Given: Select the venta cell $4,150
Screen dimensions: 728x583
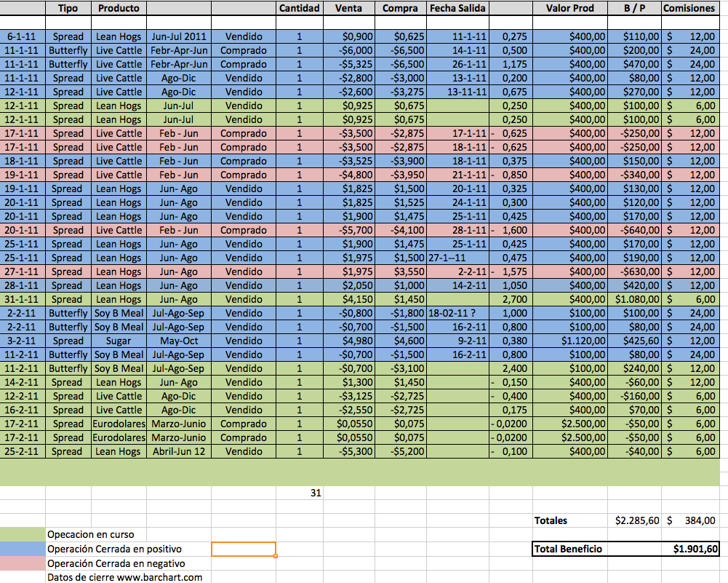Looking at the screenshot, I should point(348,300).
